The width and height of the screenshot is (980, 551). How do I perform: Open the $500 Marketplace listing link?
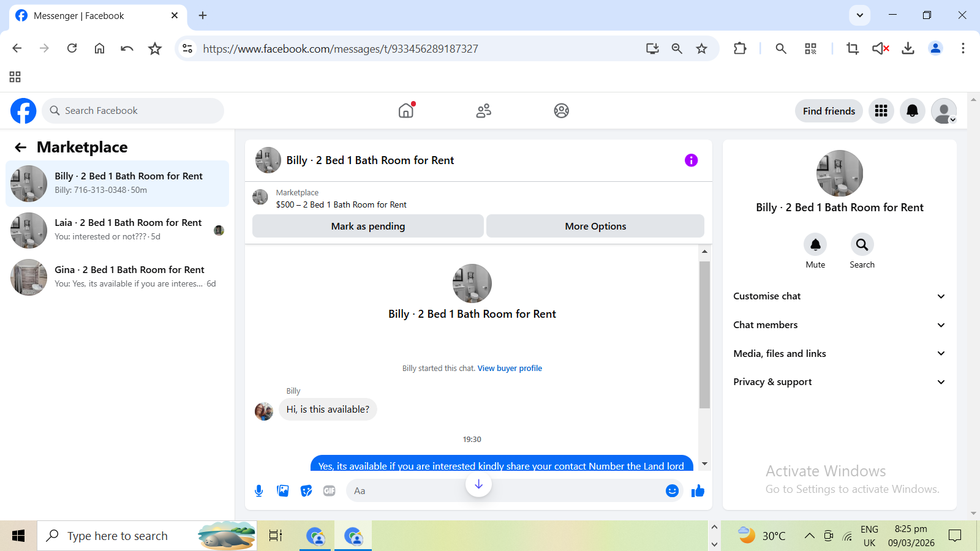tap(341, 204)
